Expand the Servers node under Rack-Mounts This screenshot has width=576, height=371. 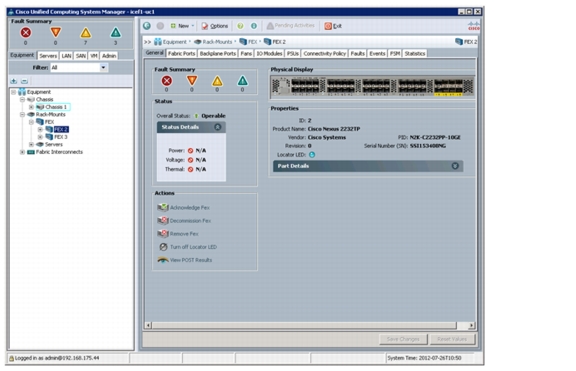31,144
